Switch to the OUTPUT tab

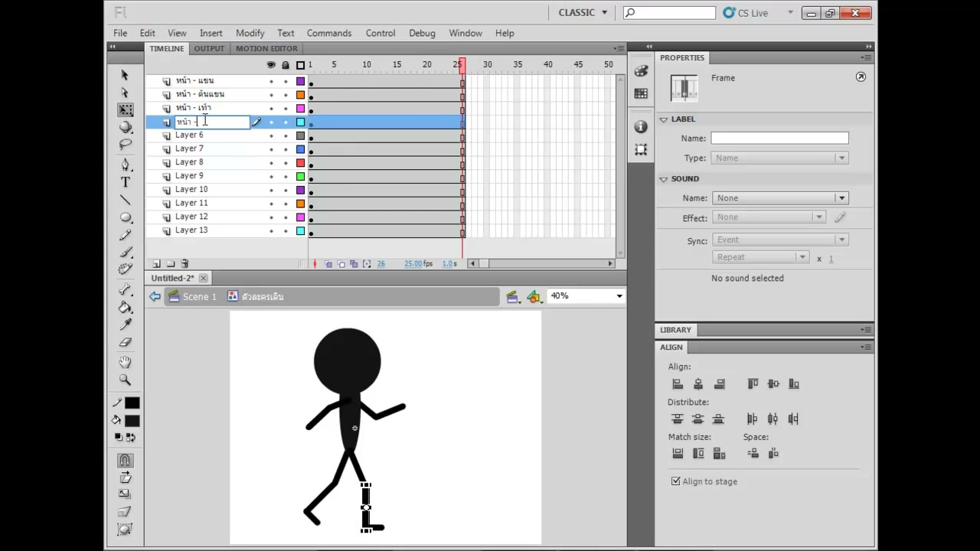209,48
